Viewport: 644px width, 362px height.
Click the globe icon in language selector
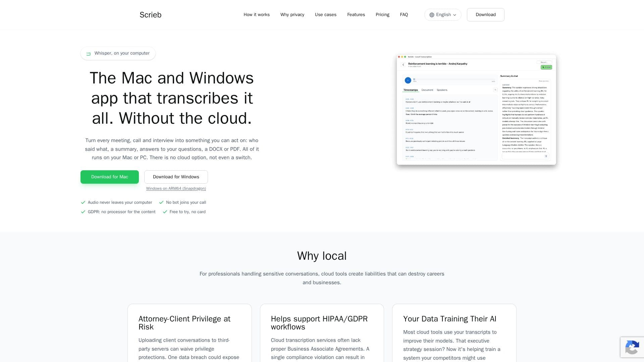(x=432, y=15)
